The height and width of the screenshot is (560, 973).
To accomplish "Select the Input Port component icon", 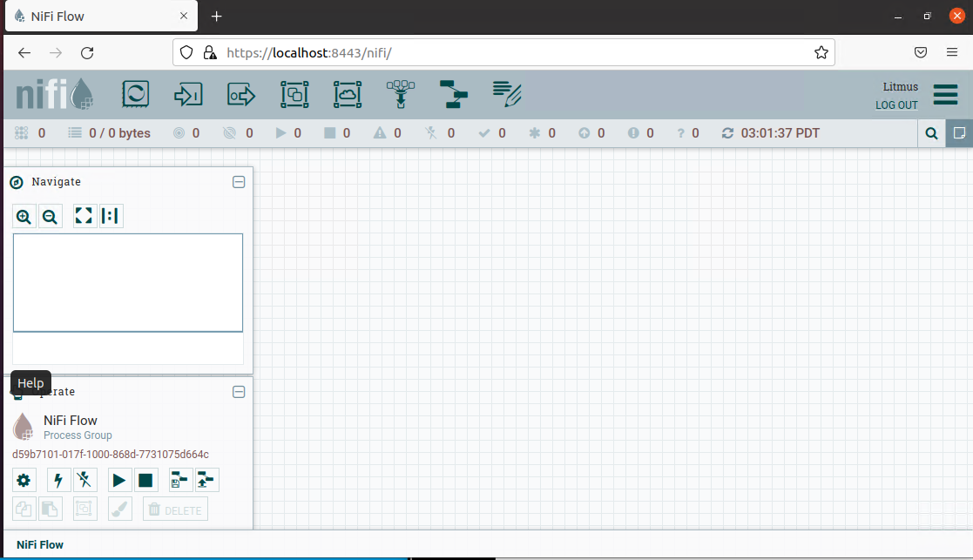I will coord(188,94).
